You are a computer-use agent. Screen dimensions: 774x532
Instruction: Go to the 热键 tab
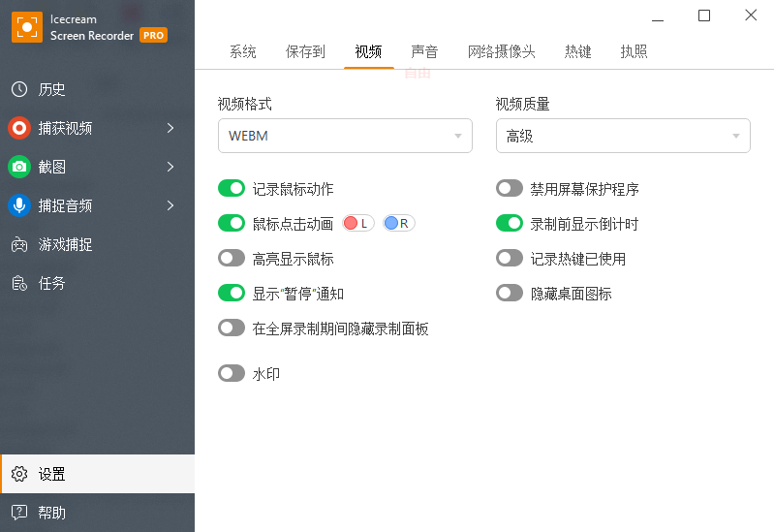pos(578,51)
